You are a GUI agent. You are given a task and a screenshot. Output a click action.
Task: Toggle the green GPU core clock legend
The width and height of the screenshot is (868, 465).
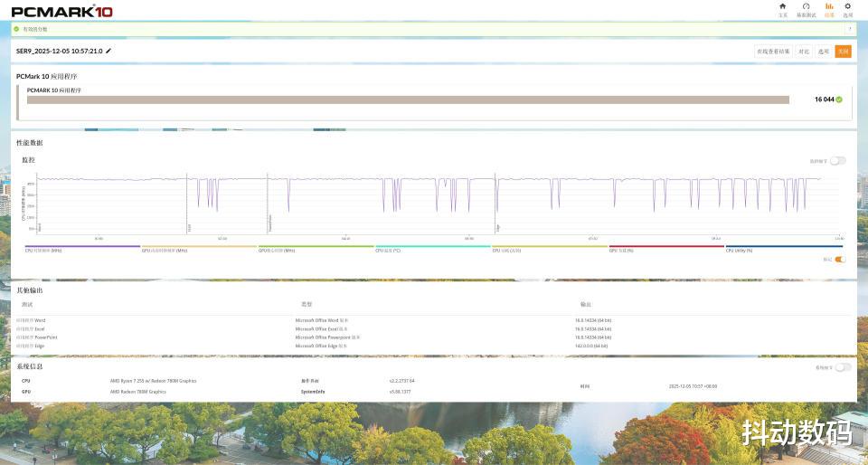click(316, 249)
